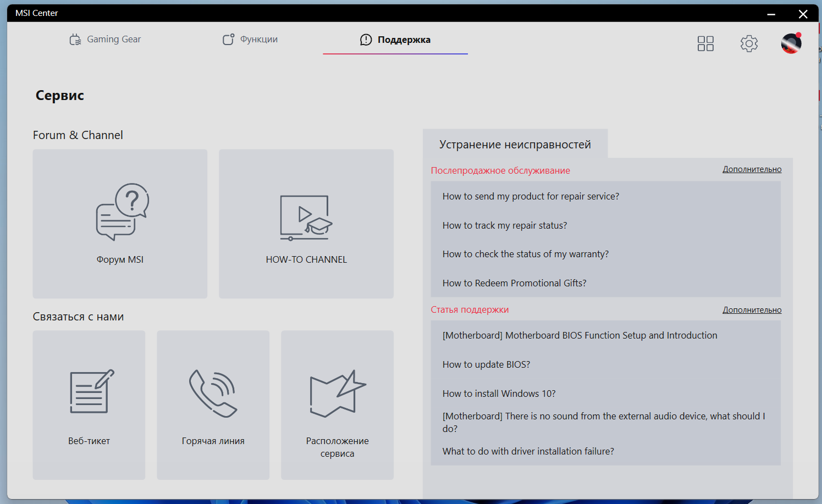Click the user profile avatar

(791, 43)
